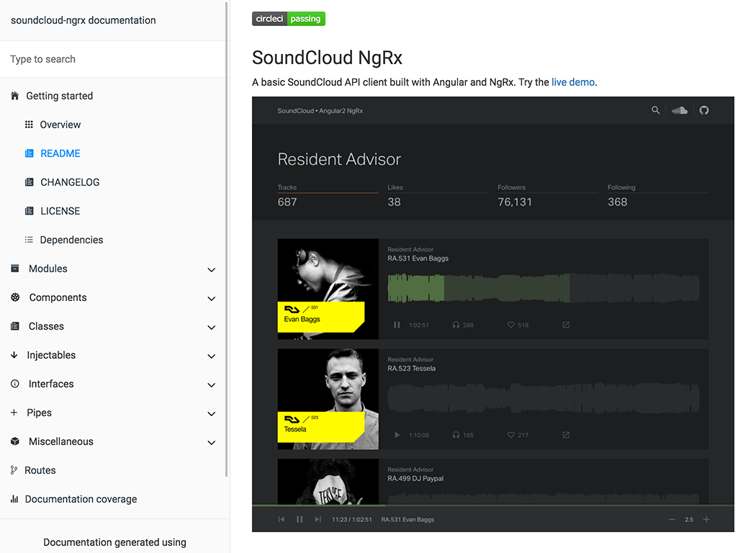Follow the live demo link
This screenshot has height=553, width=756.
(x=572, y=81)
